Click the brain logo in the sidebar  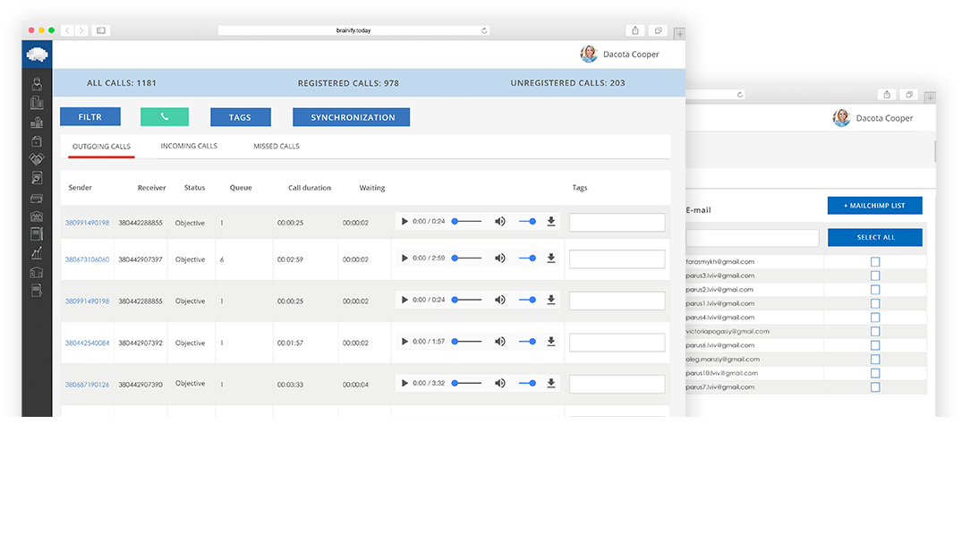point(37,55)
